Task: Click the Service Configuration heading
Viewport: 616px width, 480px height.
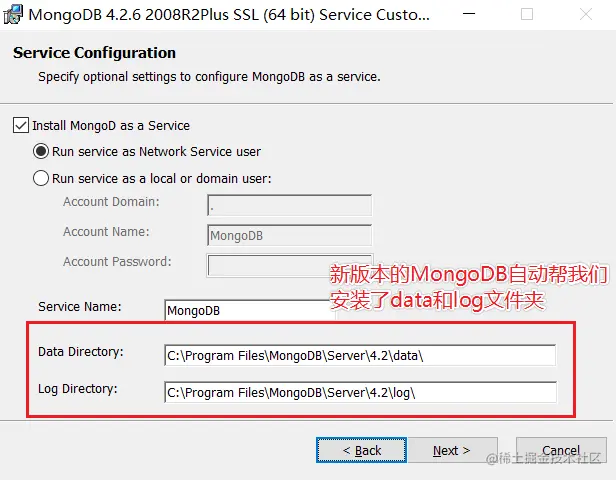Action: point(94,53)
